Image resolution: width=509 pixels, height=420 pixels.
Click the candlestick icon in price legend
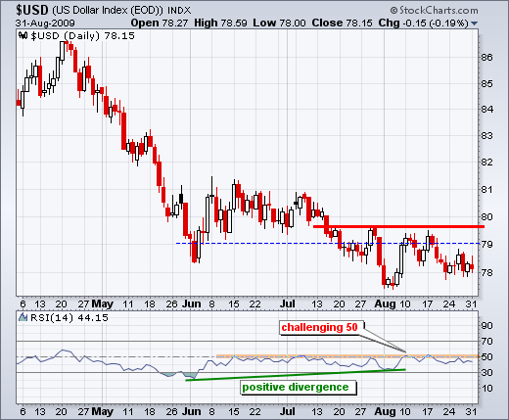tap(23, 35)
